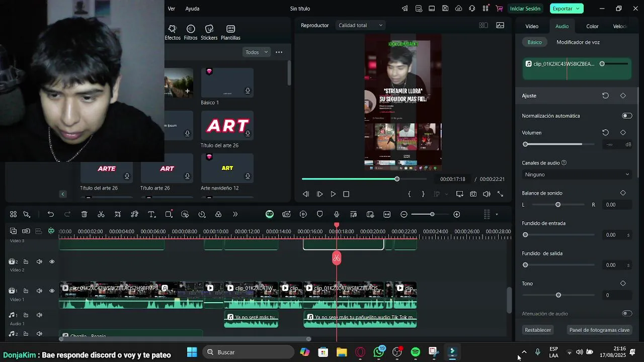Click the preview volume speaker icon
The height and width of the screenshot is (362, 644).
click(487, 194)
